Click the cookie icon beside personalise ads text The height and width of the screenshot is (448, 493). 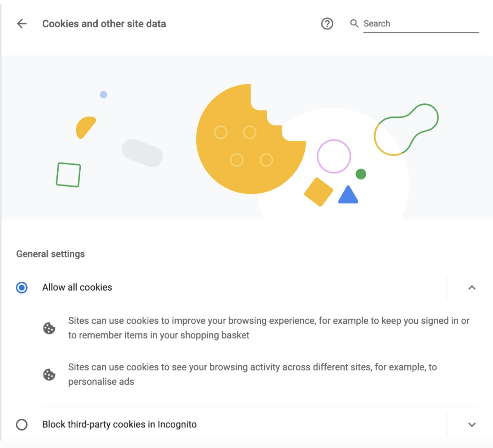pyautogui.click(x=49, y=374)
